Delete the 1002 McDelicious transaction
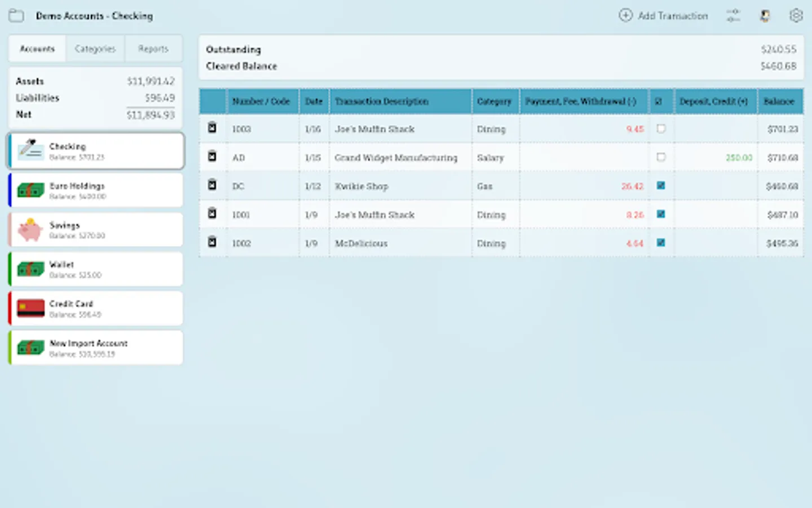 pos(212,242)
